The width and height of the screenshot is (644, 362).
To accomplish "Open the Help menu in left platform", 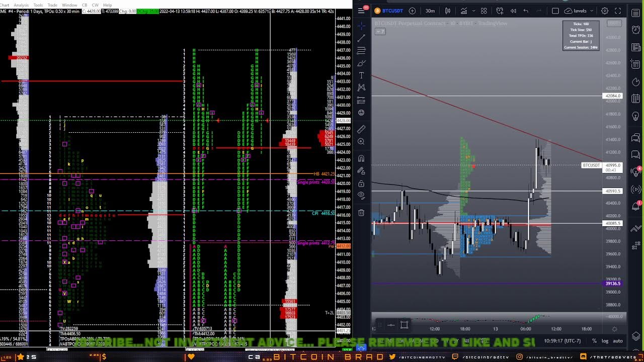I will coord(108,5).
